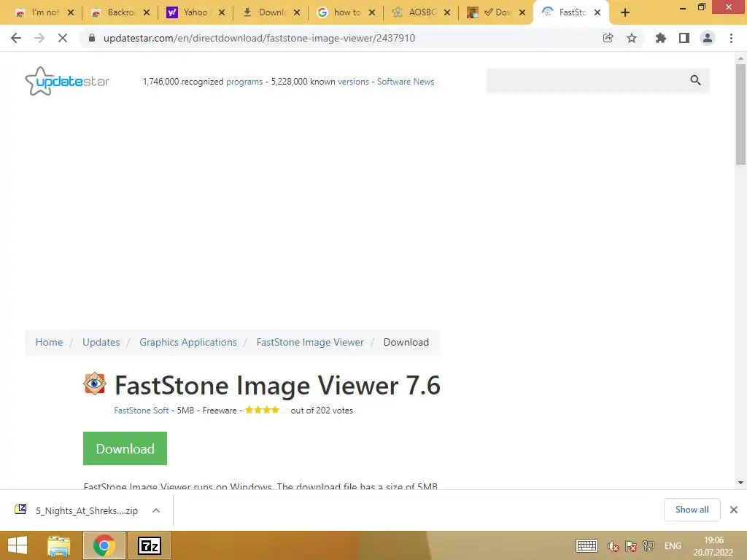Expand options for 5_Nights_At_Shreks zip
Screen dimensions: 747x560
point(156,510)
